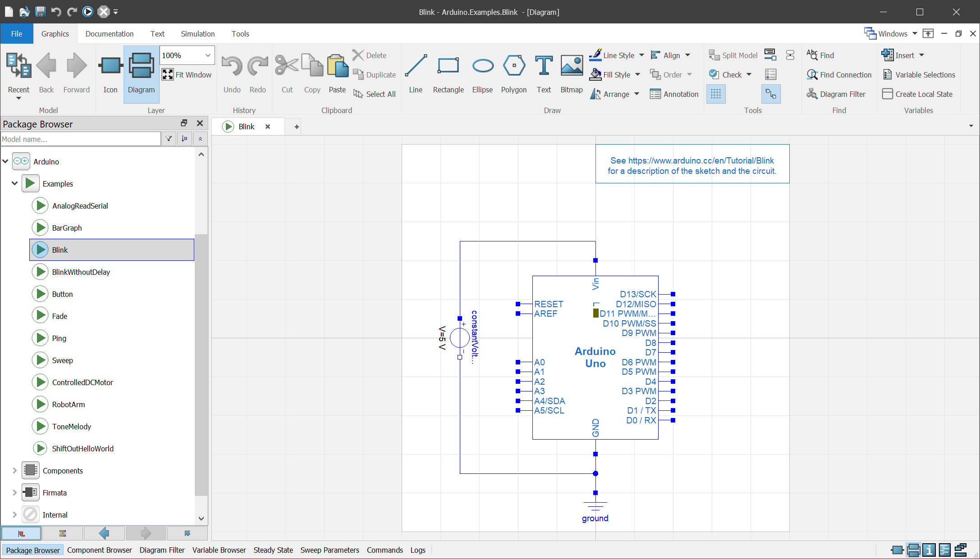Switch to Variable Browser tab
The width and height of the screenshot is (980, 559).
(x=219, y=550)
